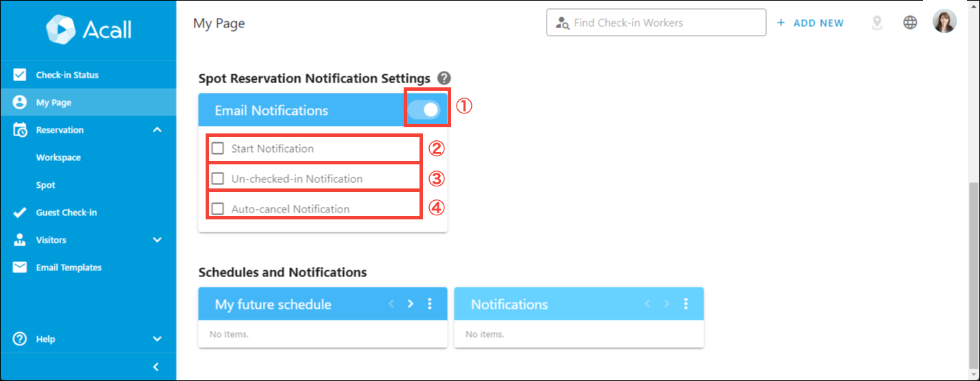Tick the Auto-cancel Notification checkbox
The image size is (980, 381).
(218, 209)
